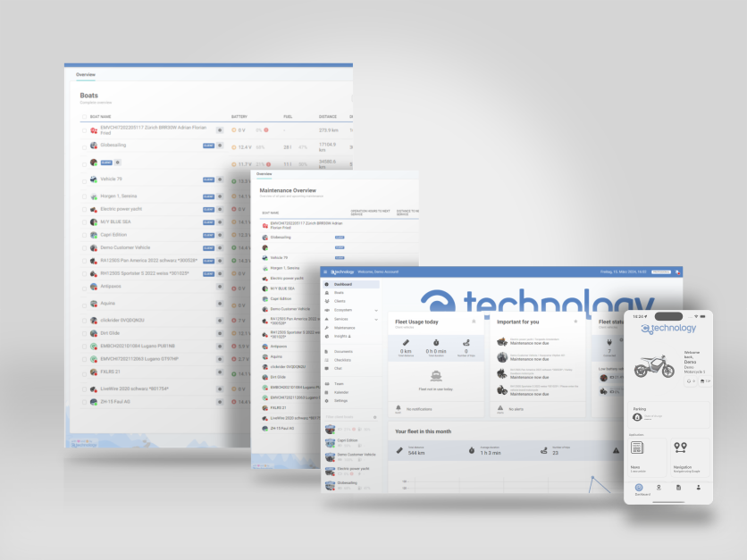
Task: Open the hamburger menu in dashboard header
Action: (x=325, y=272)
